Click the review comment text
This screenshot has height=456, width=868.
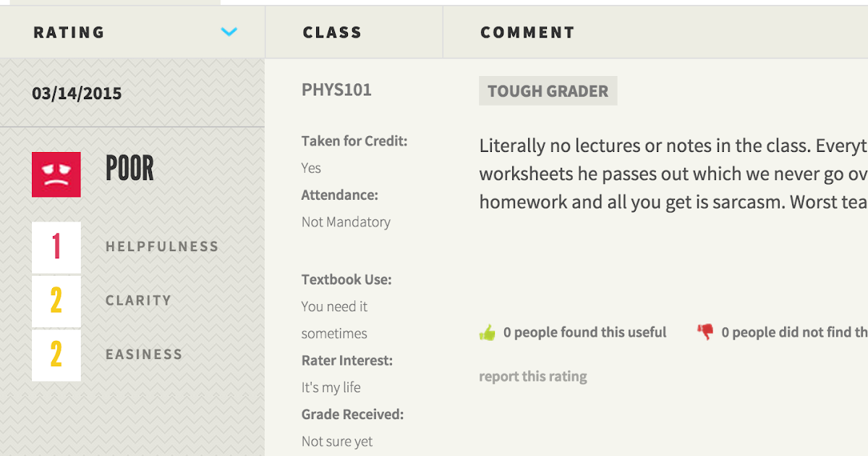click(673, 174)
